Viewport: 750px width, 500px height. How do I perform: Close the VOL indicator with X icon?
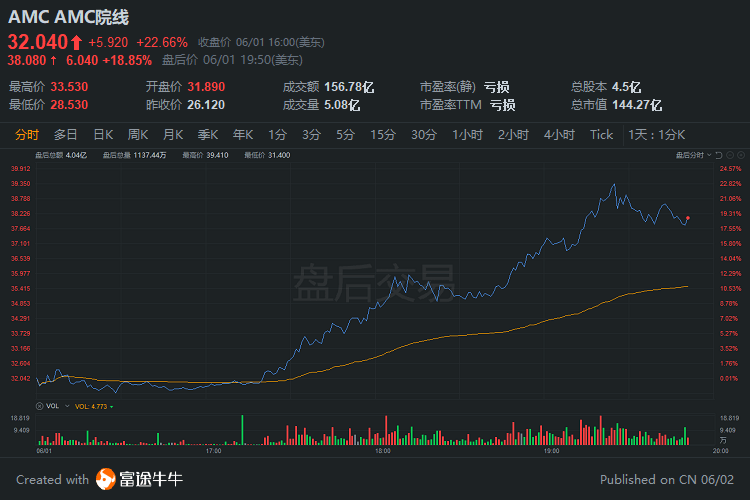coord(40,406)
